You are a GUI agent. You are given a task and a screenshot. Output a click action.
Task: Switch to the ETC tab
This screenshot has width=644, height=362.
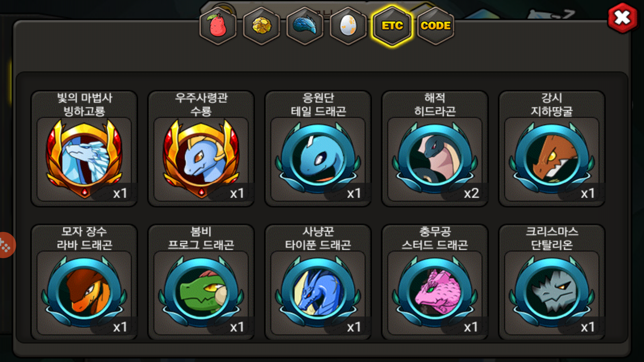click(392, 26)
